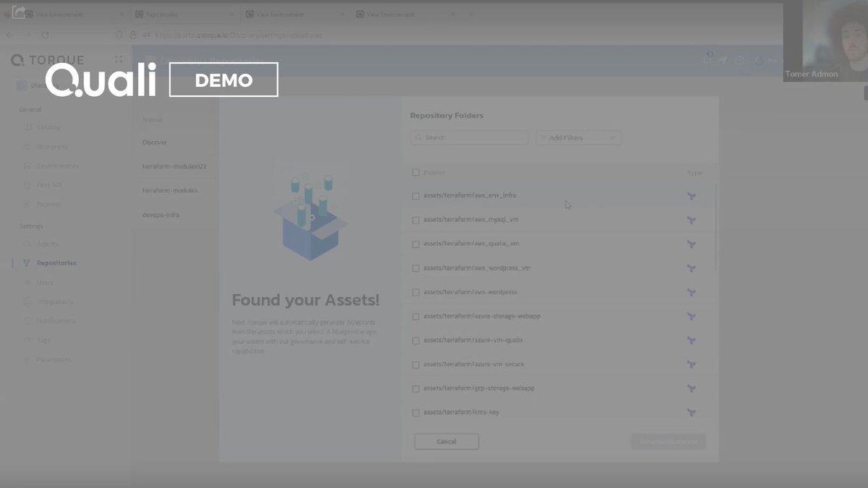Open Integrations in the sidebar

coord(55,301)
